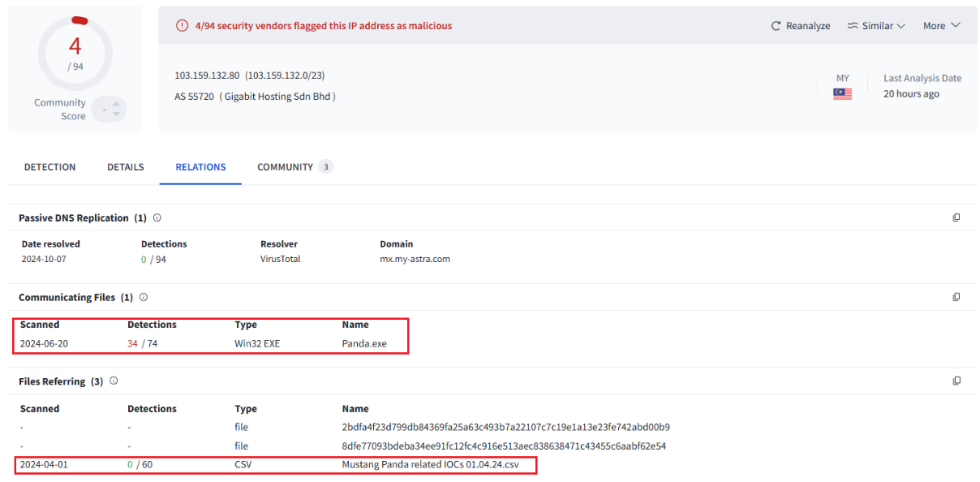Image resolution: width=980 pixels, height=482 pixels.
Task: Copy the Communicating Files table
Action: (956, 297)
